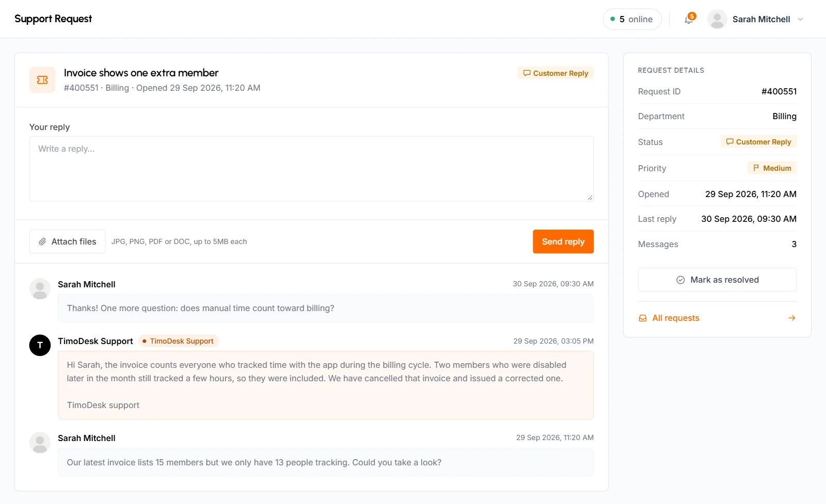Click the avatar on Sarah's 11:20 AM message
Image resolution: width=826 pixels, height=504 pixels.
coord(40,443)
